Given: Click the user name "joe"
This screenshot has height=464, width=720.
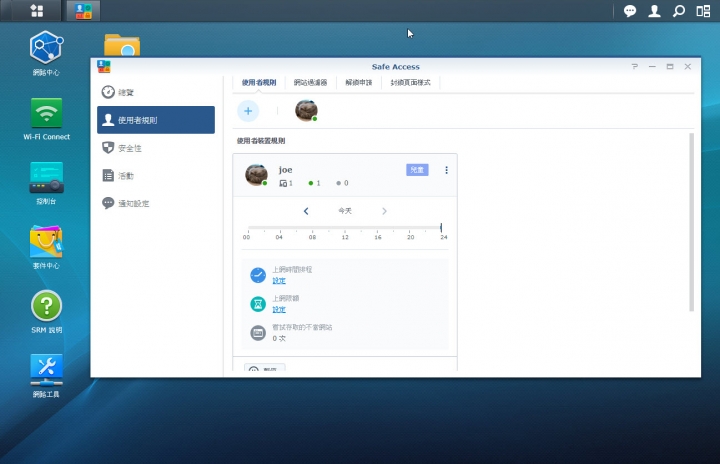Looking at the screenshot, I should coord(285,170).
